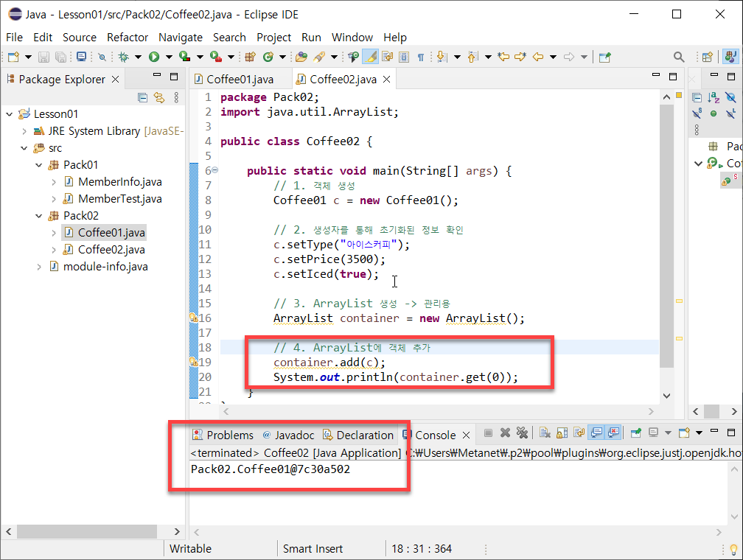Run the program with green Run button
Screen dimensions: 743x560
[x=154, y=57]
